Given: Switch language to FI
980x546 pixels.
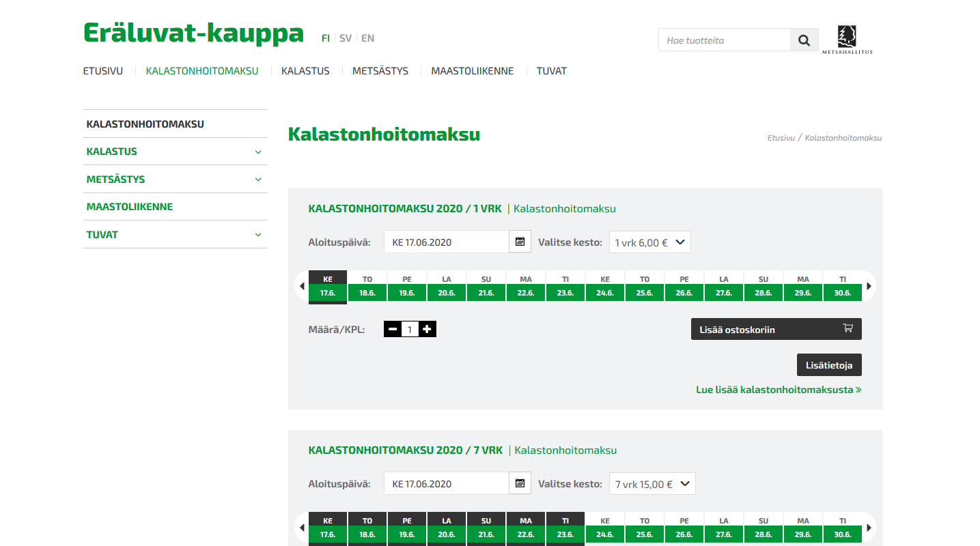Looking at the screenshot, I should pos(326,38).
